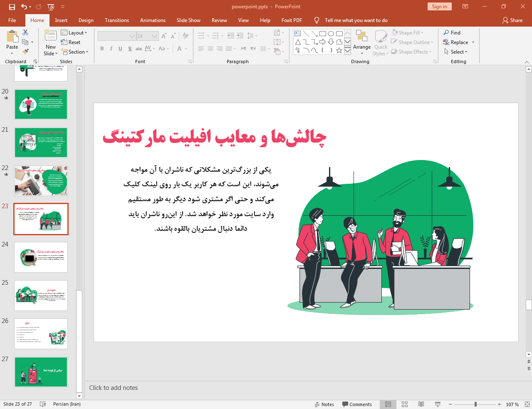The height and width of the screenshot is (409, 532).
Task: Toggle Strikethrough formatting
Action: click(x=139, y=49)
